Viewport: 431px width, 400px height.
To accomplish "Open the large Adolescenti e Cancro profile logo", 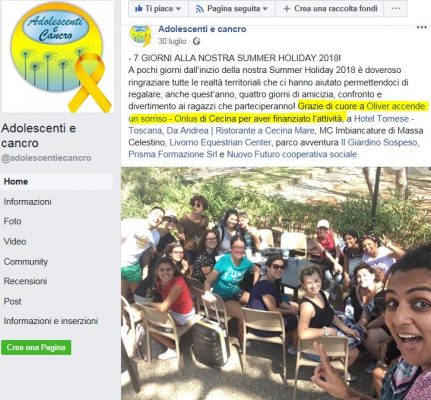I will tap(58, 57).
